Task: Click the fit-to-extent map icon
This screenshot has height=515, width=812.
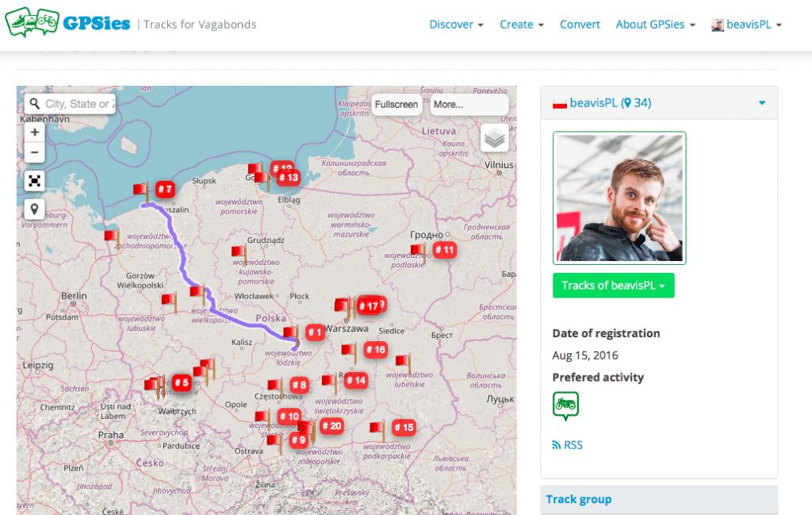Action: (34, 181)
